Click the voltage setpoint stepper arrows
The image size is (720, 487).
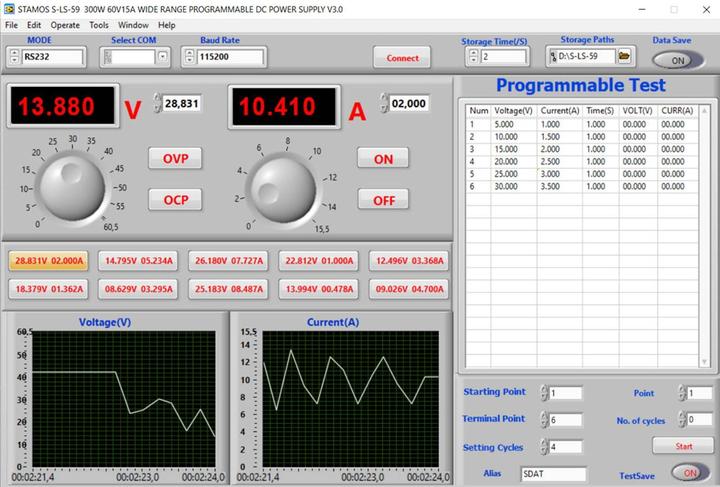[x=157, y=103]
